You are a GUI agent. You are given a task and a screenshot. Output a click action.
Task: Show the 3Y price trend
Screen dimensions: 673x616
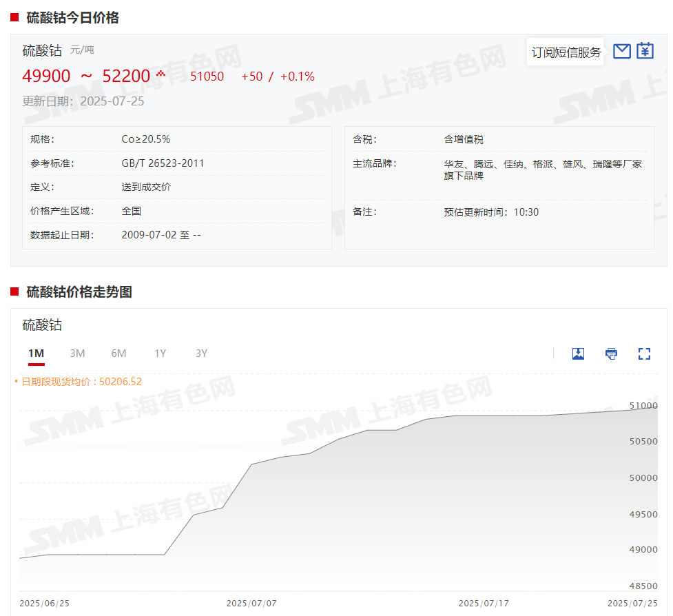[201, 353]
